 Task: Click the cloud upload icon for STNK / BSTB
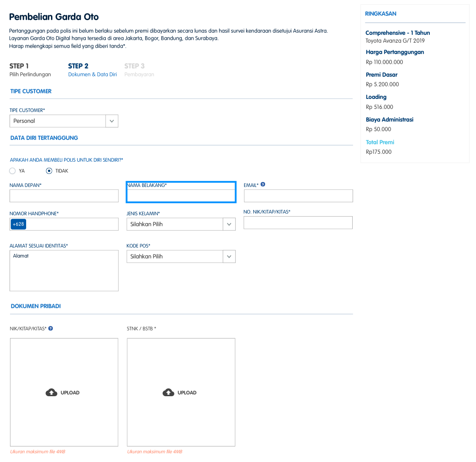tap(168, 392)
